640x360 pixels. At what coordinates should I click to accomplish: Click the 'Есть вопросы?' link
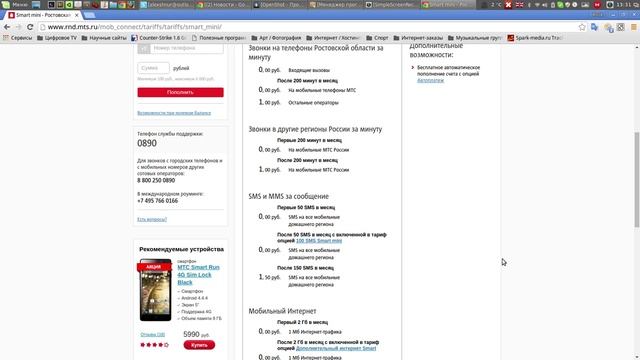pyautogui.click(x=152, y=220)
